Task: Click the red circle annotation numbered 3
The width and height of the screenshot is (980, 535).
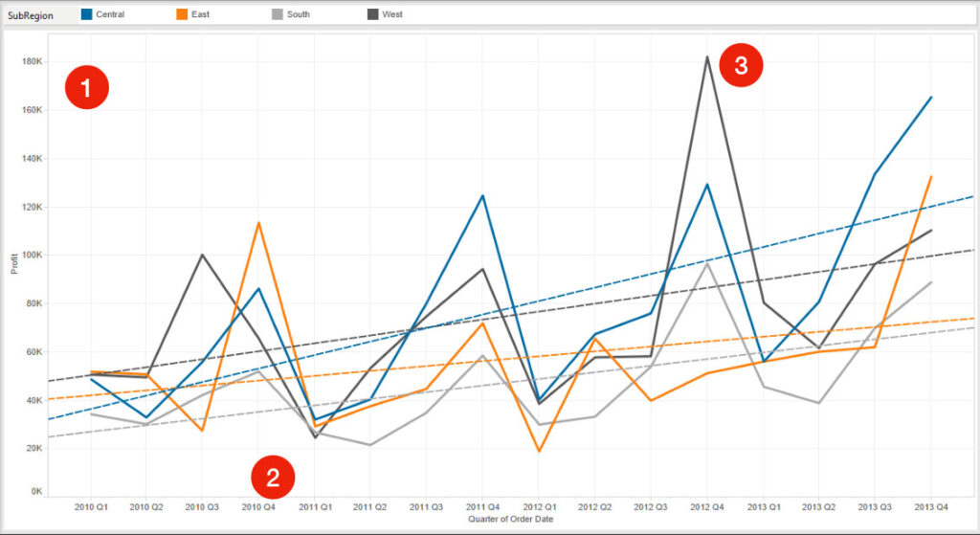Action: [740, 65]
